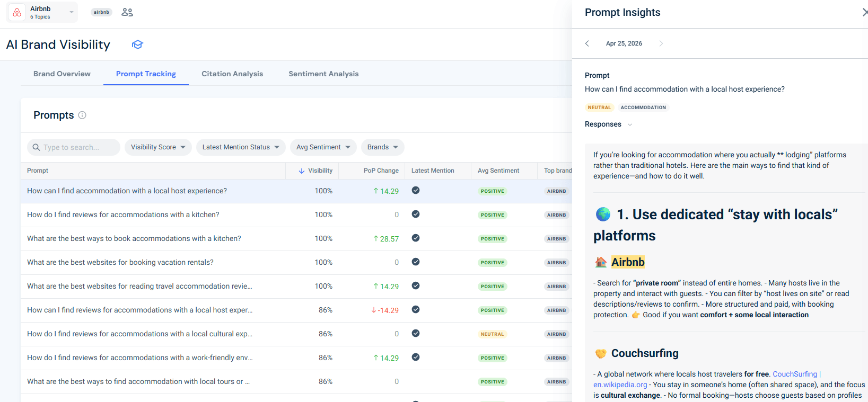Open the Visibility Score filter dropdown
Screen dimensions: 868x402
point(158,147)
